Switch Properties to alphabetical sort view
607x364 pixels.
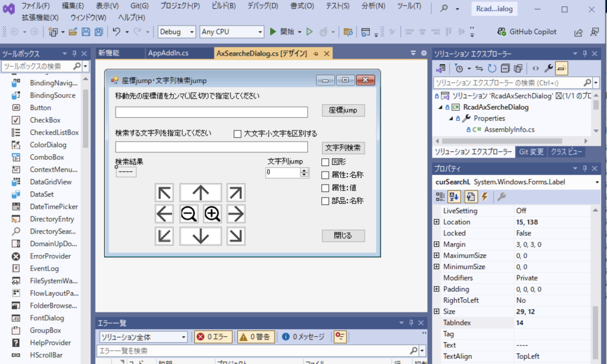(x=454, y=197)
